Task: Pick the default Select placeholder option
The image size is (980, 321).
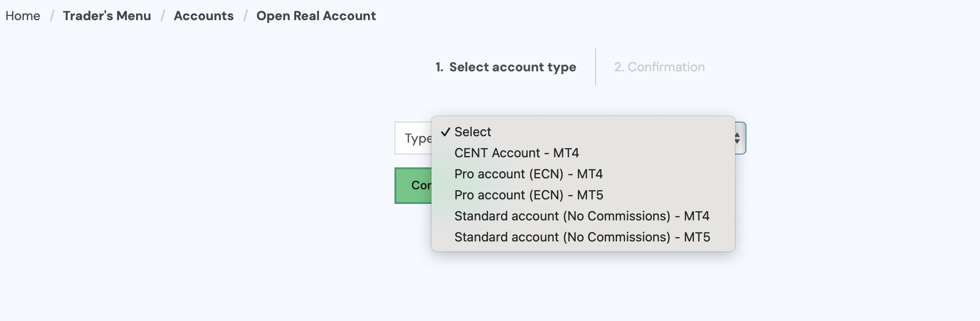Action: [473, 132]
